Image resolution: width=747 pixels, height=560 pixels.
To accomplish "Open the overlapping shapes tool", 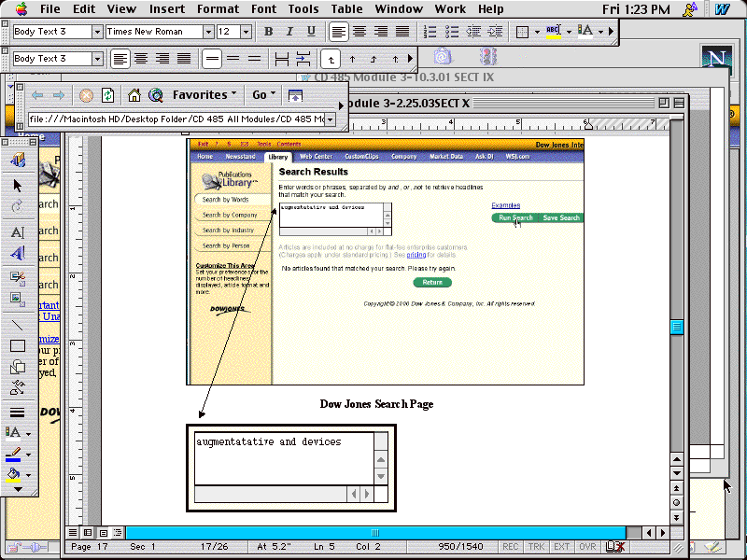I will [x=18, y=367].
